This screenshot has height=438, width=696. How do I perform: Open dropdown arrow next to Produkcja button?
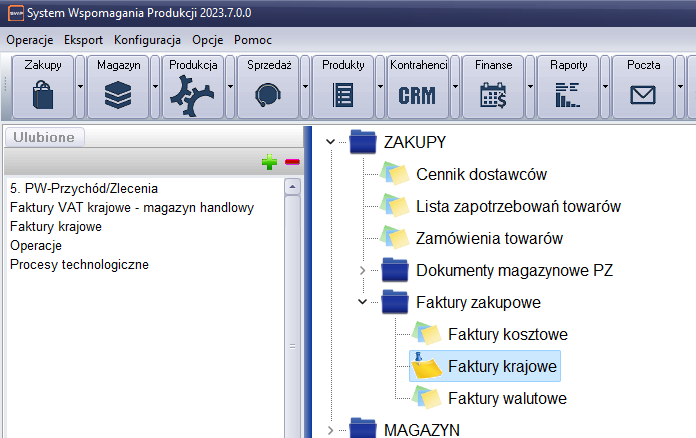click(230, 87)
